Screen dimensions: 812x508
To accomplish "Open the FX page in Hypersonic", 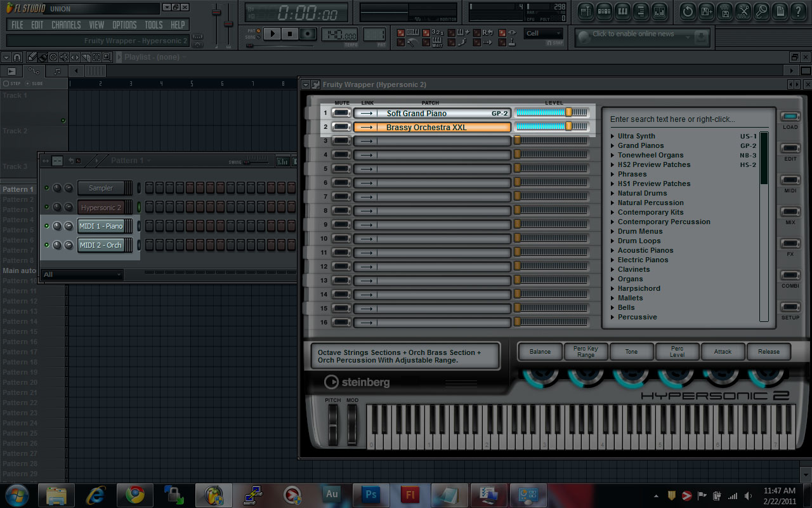I will coord(790,244).
